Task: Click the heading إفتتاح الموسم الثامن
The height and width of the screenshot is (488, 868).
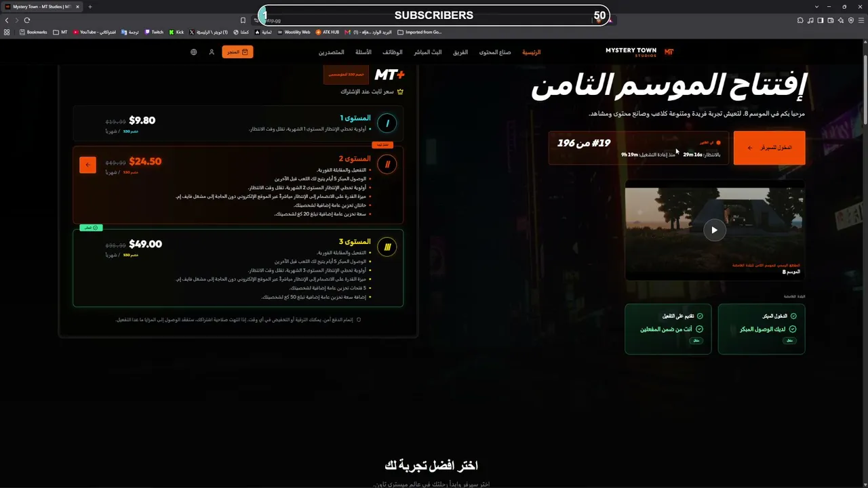Action: (668, 86)
